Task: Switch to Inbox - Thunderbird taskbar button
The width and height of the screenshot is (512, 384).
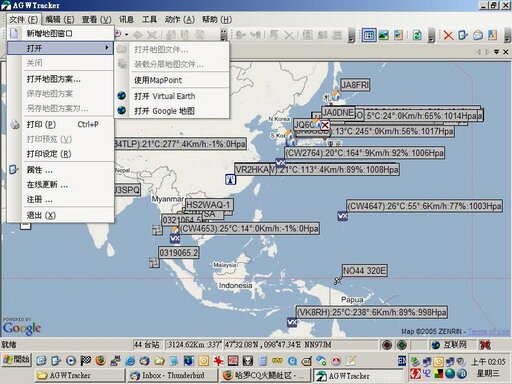Action: (x=173, y=375)
